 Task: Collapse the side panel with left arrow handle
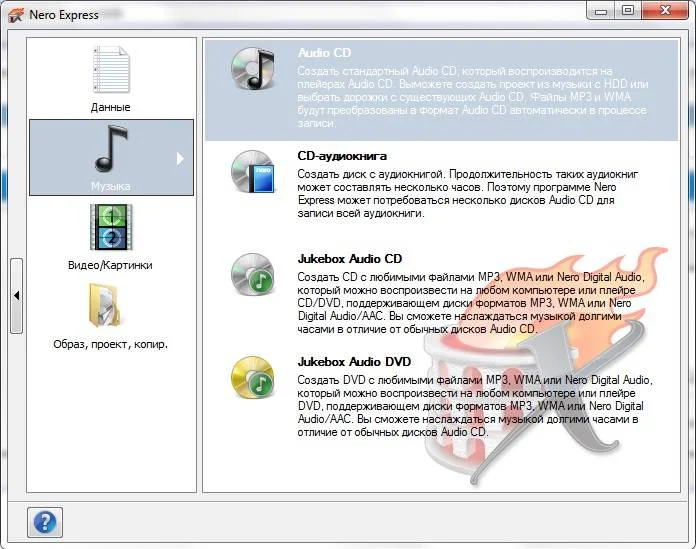tap(16, 296)
